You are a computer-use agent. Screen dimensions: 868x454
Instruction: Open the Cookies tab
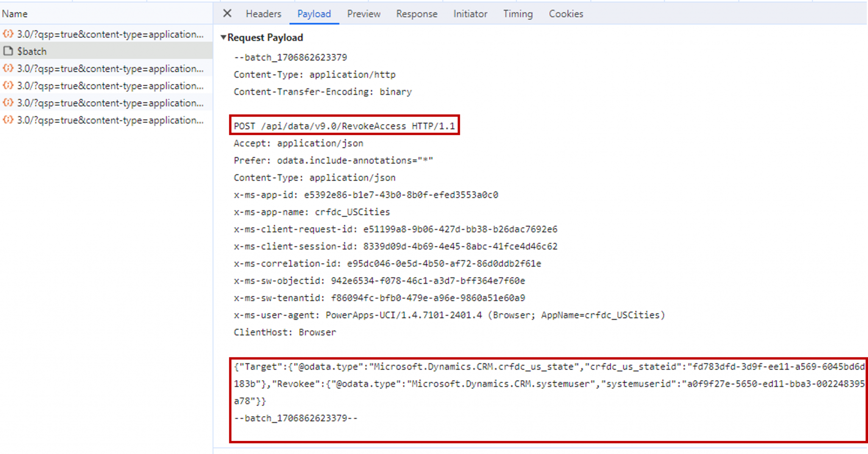pos(566,14)
